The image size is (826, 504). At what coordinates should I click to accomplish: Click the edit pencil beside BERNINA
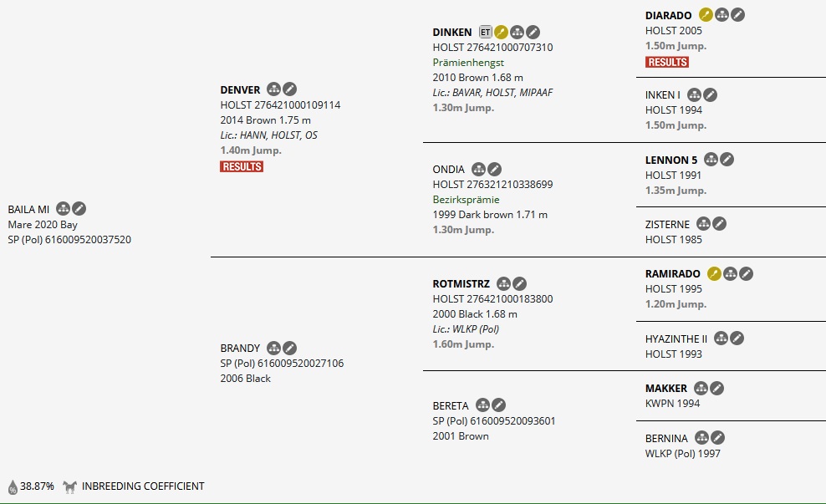pos(718,438)
